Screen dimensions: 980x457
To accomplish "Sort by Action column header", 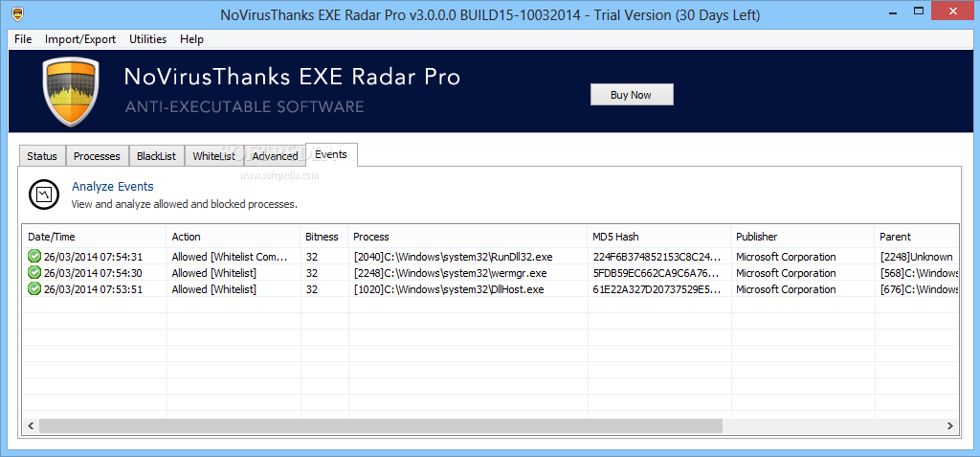I will coord(234,237).
